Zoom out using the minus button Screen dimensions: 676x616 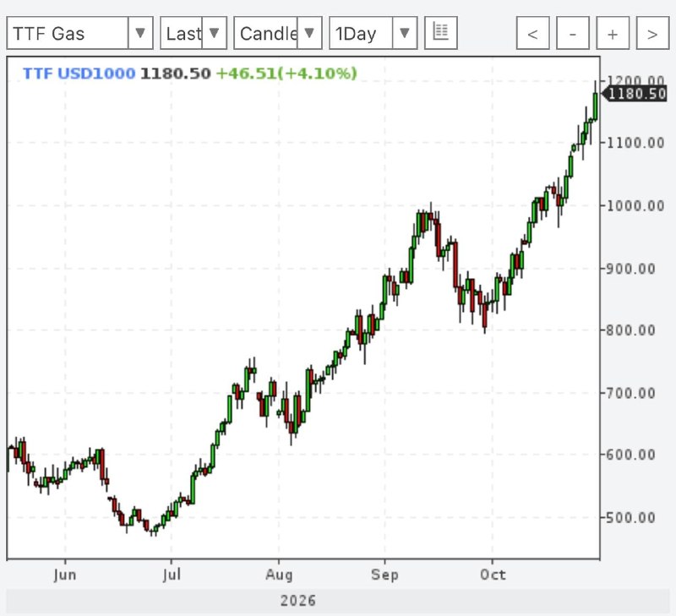pos(573,33)
